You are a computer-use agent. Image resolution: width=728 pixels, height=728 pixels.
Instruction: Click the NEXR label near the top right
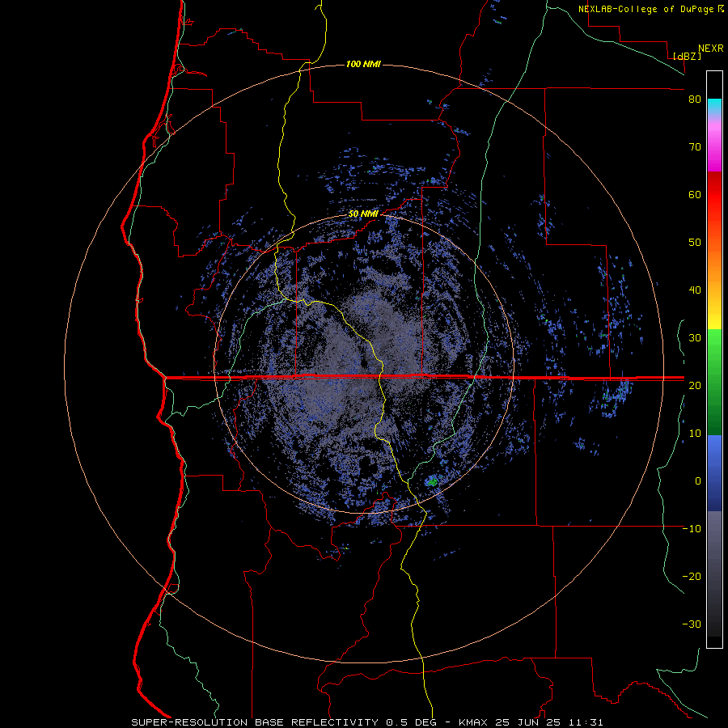(711, 49)
